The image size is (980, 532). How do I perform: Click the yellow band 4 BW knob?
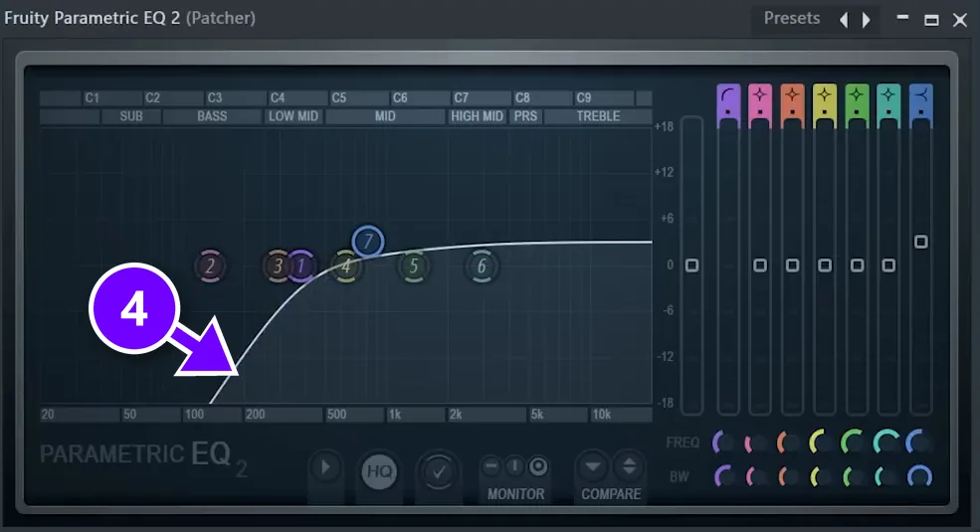[x=821, y=477]
